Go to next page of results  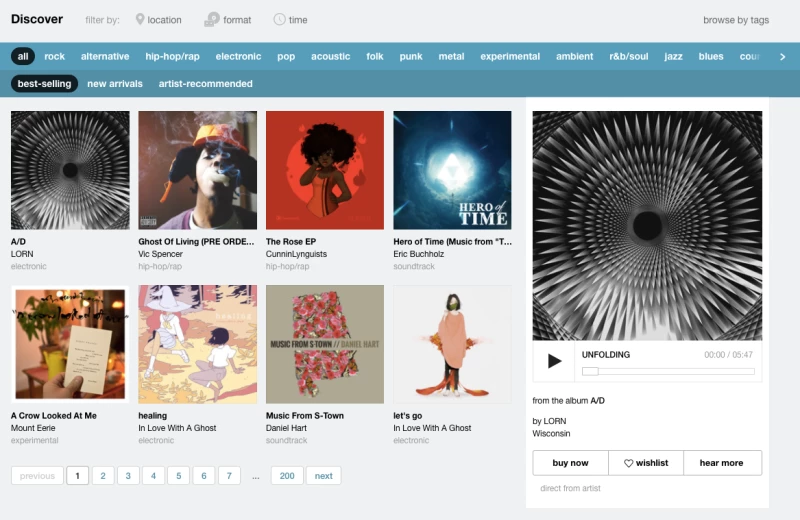click(x=323, y=476)
